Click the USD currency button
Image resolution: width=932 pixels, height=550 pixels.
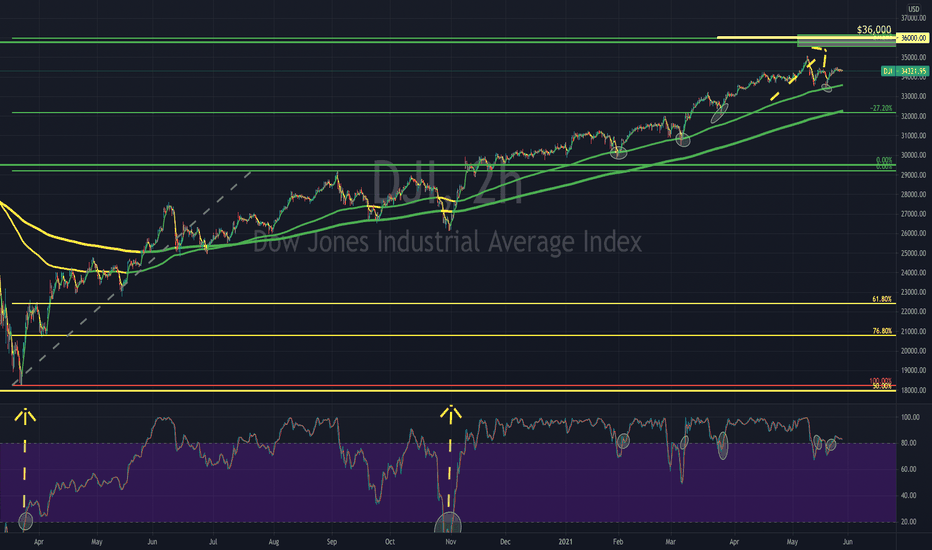pyautogui.click(x=914, y=9)
